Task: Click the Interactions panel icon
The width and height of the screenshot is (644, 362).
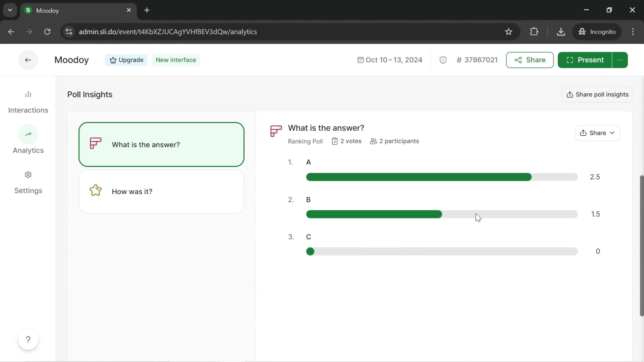Action: point(28,94)
